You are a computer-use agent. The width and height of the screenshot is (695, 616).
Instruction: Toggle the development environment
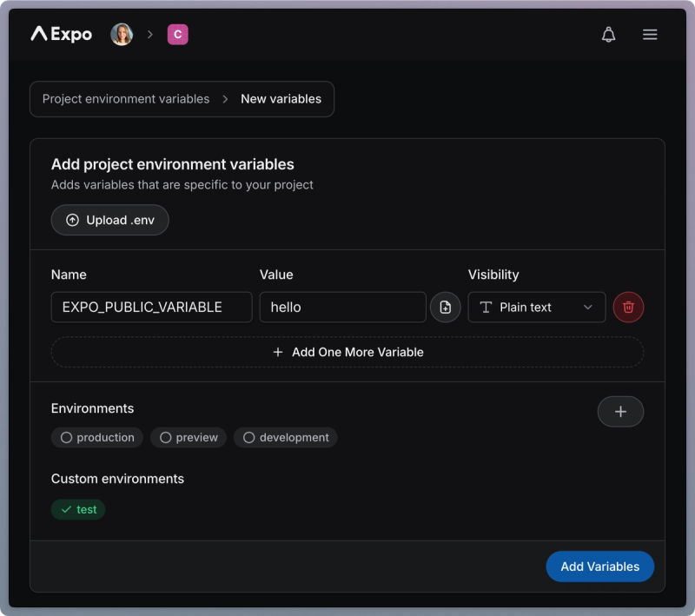pos(285,437)
